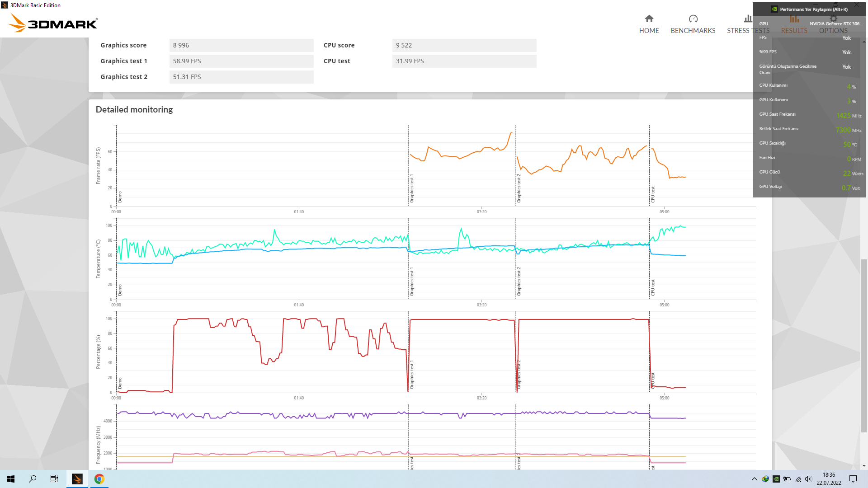Open Windows search from taskbar
Screen dimensions: 868x488
(x=33, y=479)
